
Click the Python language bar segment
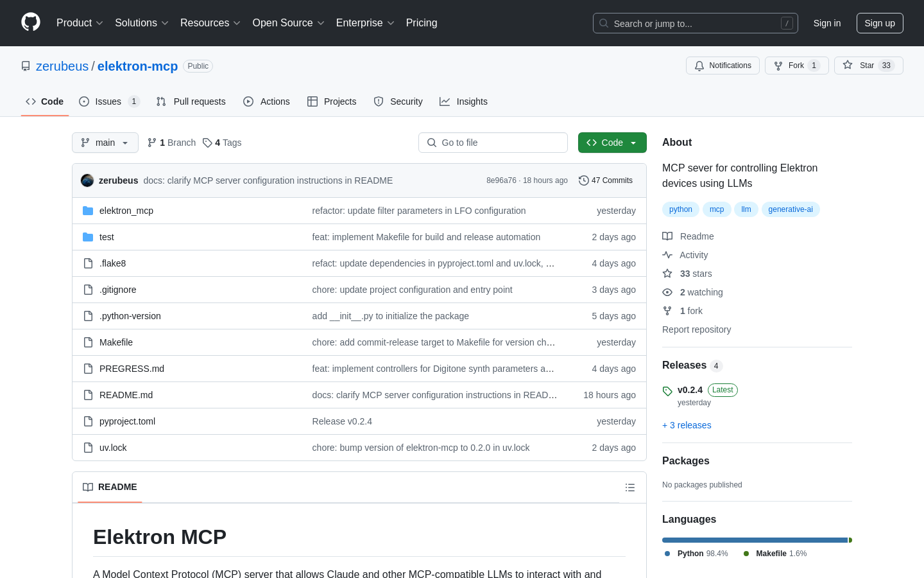tap(755, 540)
